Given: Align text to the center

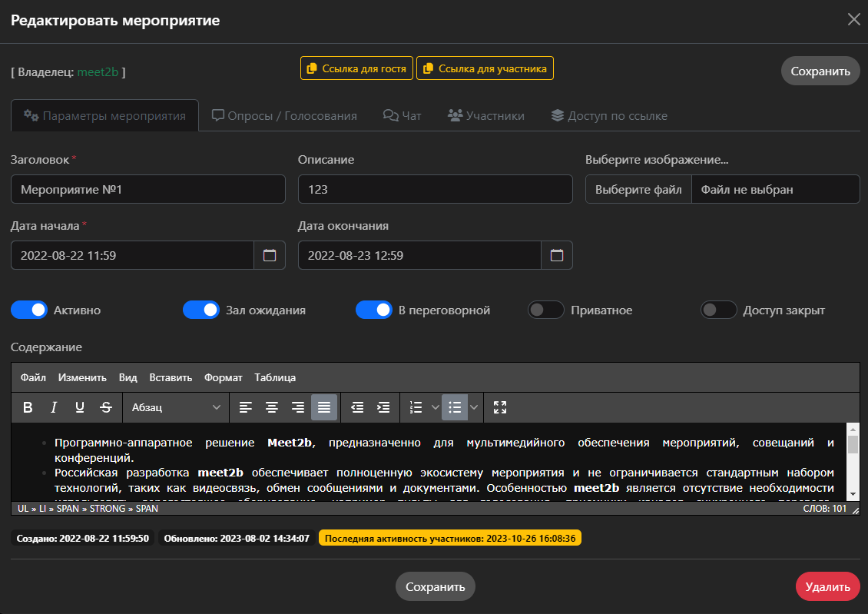Looking at the screenshot, I should click(273, 407).
